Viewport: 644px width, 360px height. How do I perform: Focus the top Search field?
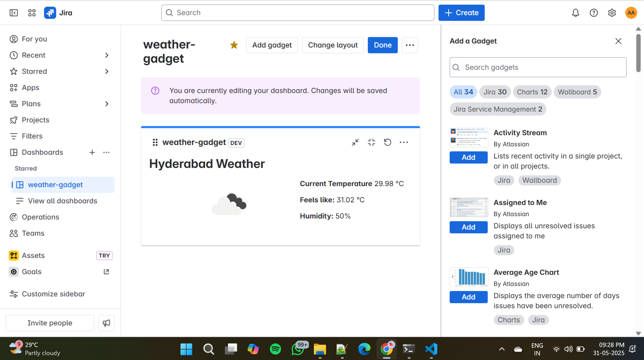coord(298,13)
